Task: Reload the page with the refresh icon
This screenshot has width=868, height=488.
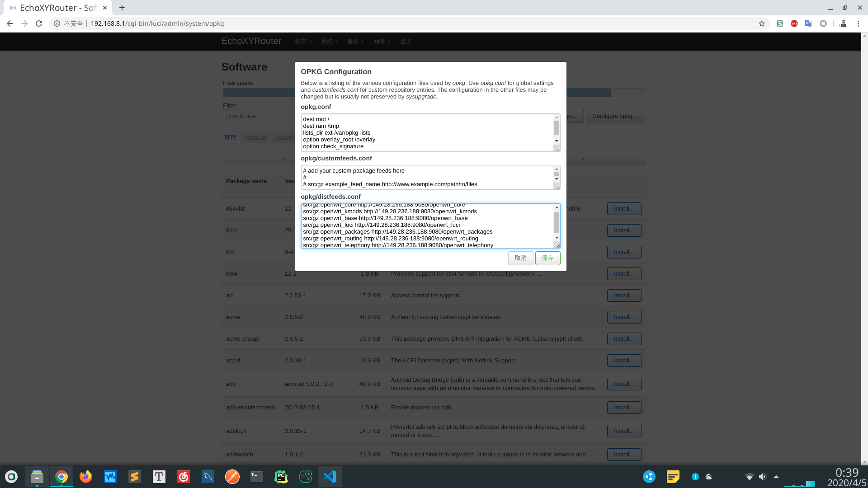Action: point(39,23)
